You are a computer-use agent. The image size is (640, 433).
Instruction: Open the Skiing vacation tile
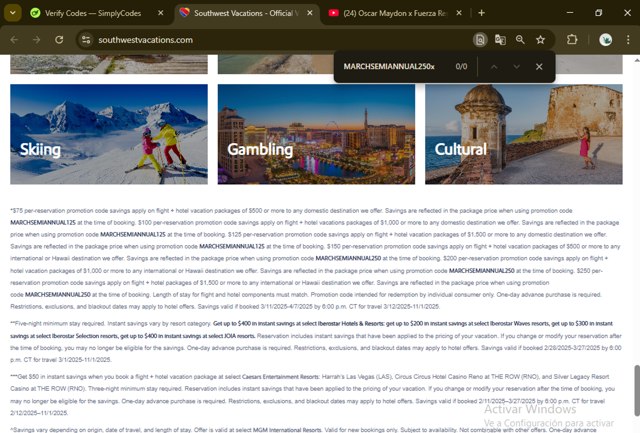[x=109, y=134]
